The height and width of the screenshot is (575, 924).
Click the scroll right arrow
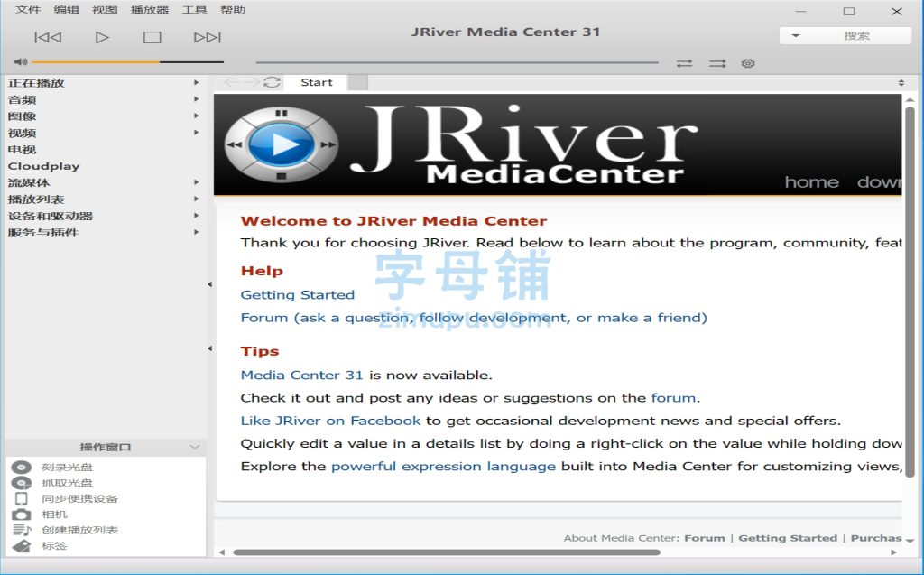pyautogui.click(x=893, y=552)
